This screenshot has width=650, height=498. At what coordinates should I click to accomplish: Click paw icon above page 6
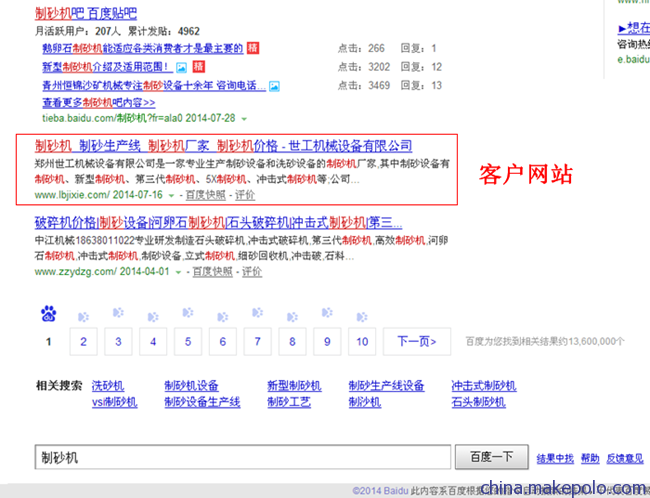223,317
